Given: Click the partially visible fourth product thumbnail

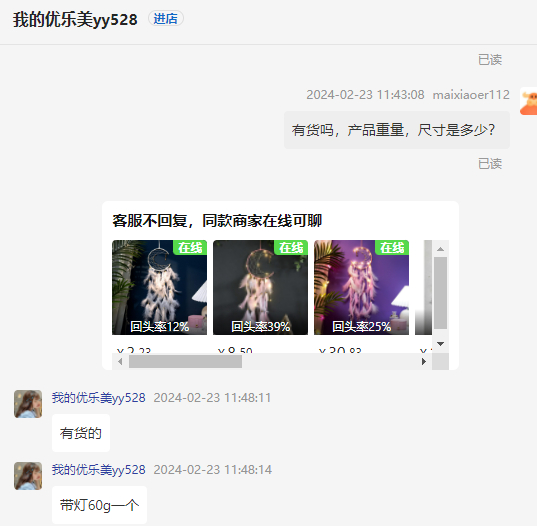Looking at the screenshot, I should 423,287.
